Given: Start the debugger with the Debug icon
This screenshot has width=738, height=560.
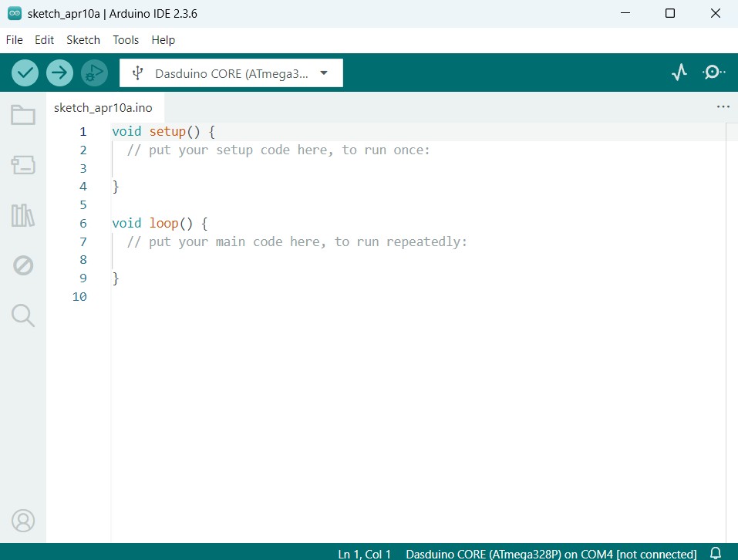Looking at the screenshot, I should [94, 73].
